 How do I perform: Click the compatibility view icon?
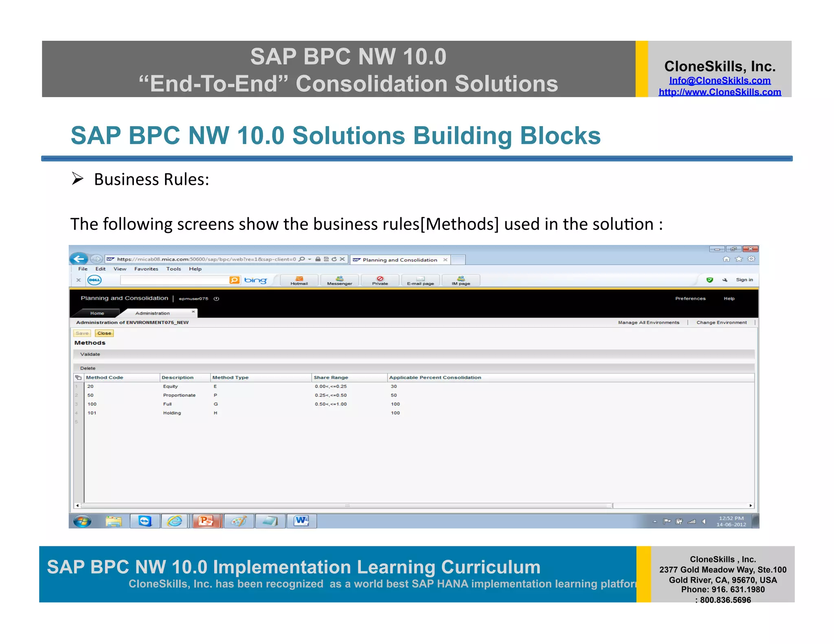[326, 259]
